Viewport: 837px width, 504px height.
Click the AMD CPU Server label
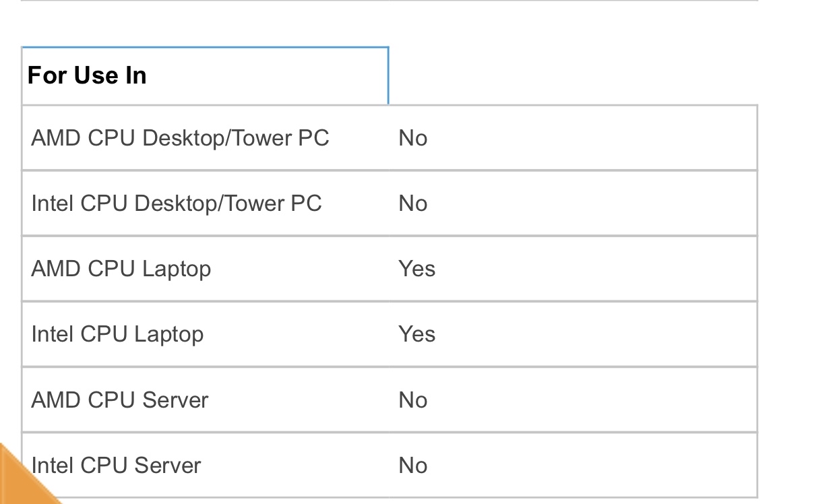pyautogui.click(x=120, y=400)
